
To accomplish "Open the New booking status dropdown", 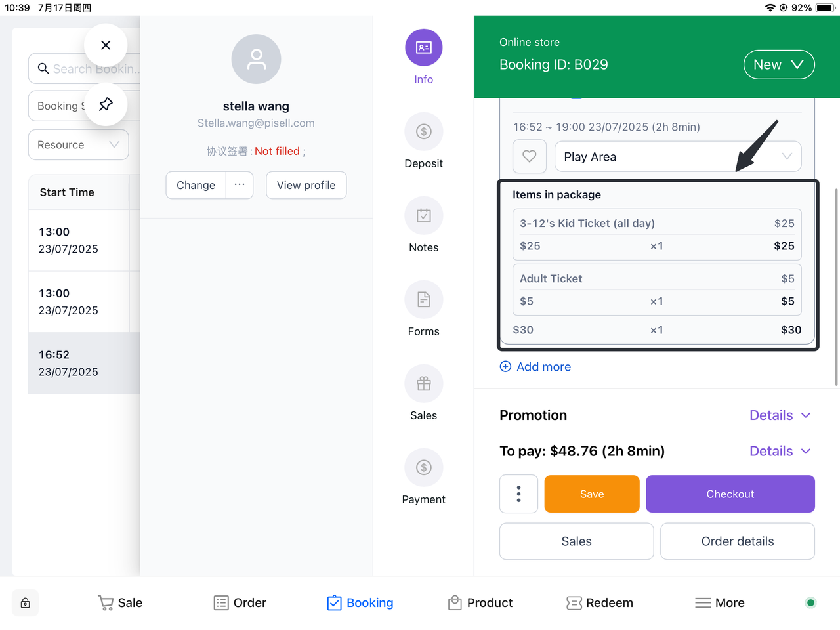I will point(778,64).
